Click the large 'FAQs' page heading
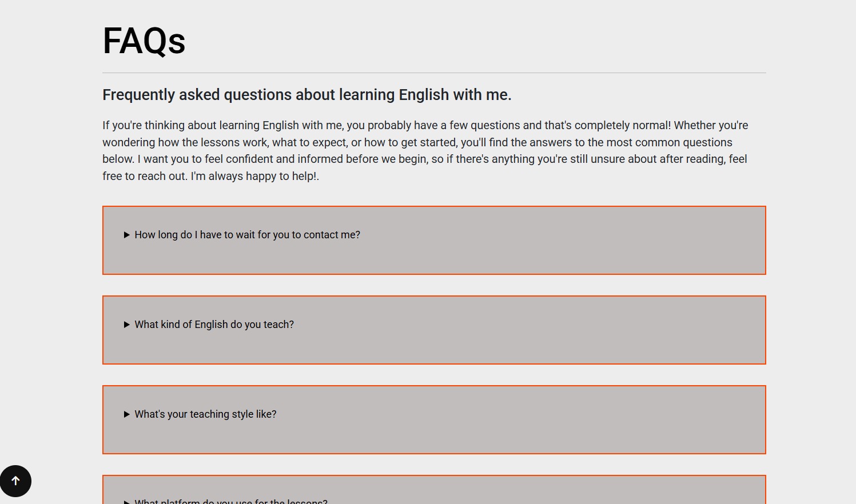This screenshot has height=504, width=856. pyautogui.click(x=144, y=41)
